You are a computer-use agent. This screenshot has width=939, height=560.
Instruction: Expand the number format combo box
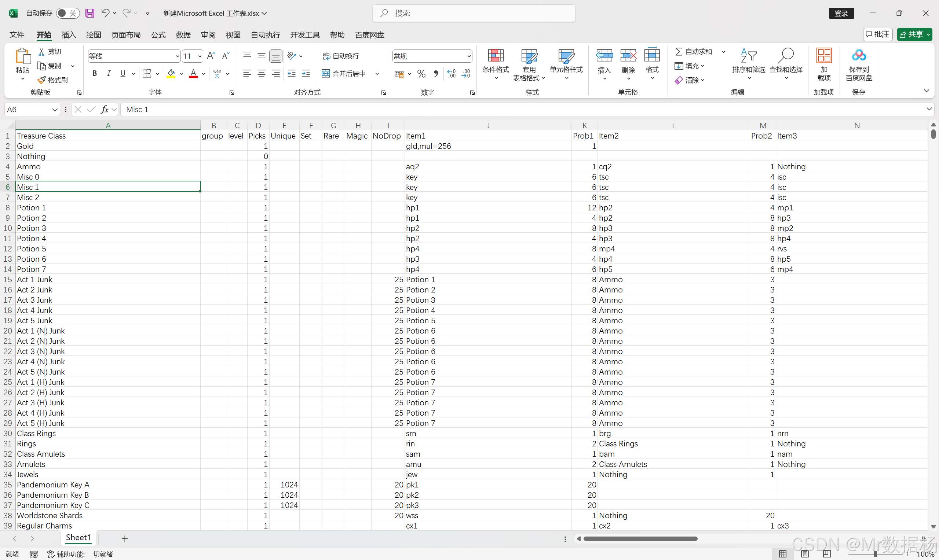pos(468,56)
